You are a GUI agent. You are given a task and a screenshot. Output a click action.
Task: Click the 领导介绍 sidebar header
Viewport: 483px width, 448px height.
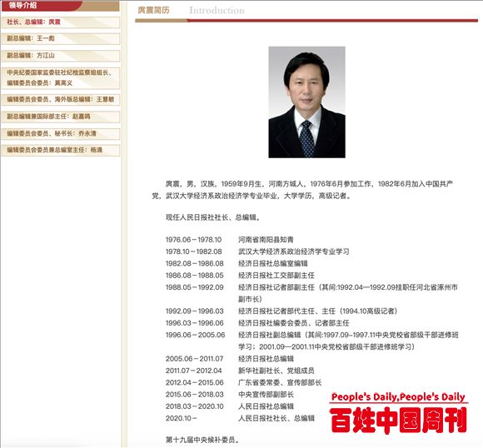(22, 5)
